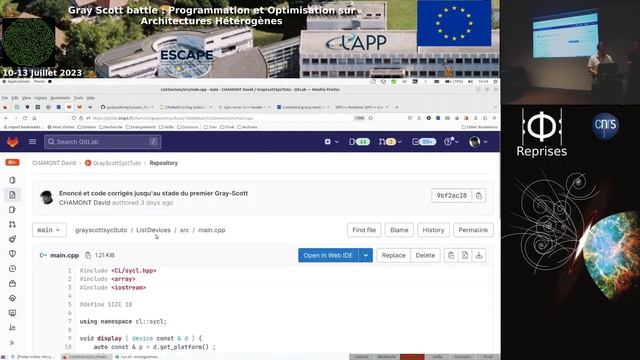Expand the Web IDE options arrow
This screenshot has width=640, height=360.
coord(366,255)
